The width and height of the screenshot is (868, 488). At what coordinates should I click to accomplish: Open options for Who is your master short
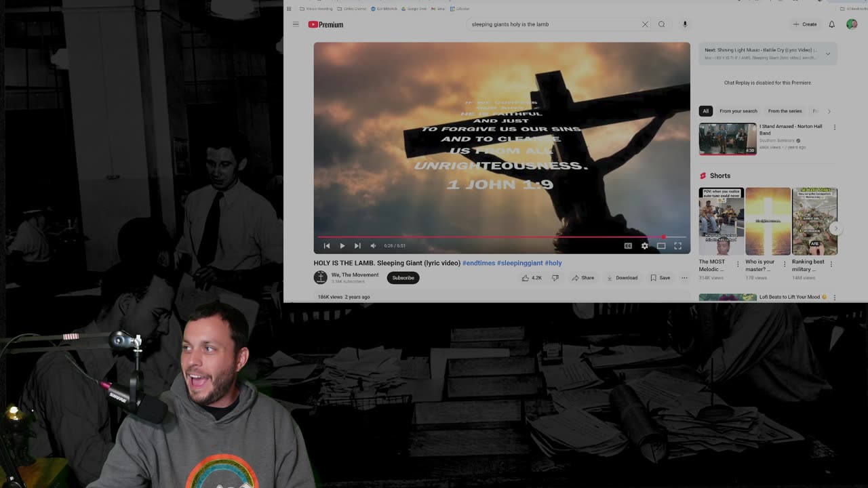pyautogui.click(x=785, y=264)
